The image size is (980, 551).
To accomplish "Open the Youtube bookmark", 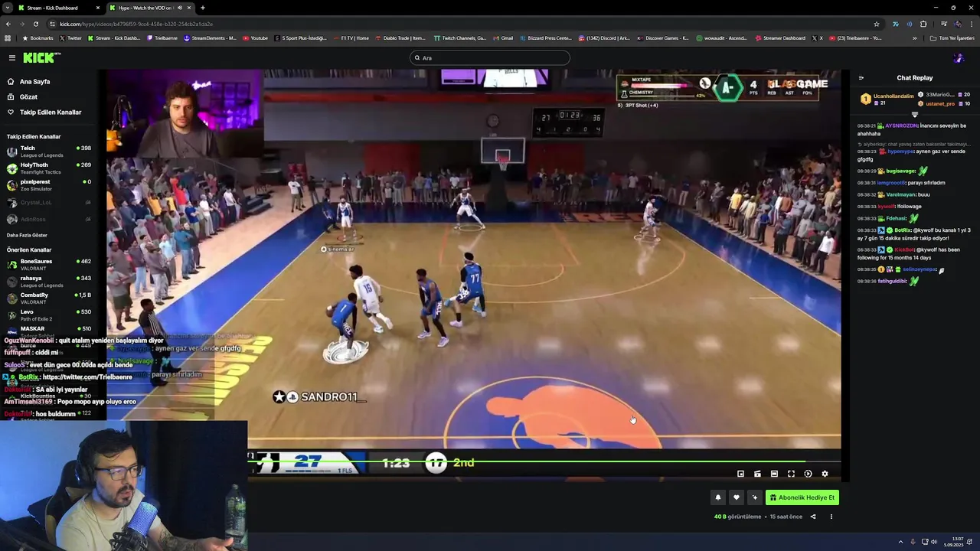I will pos(256,37).
